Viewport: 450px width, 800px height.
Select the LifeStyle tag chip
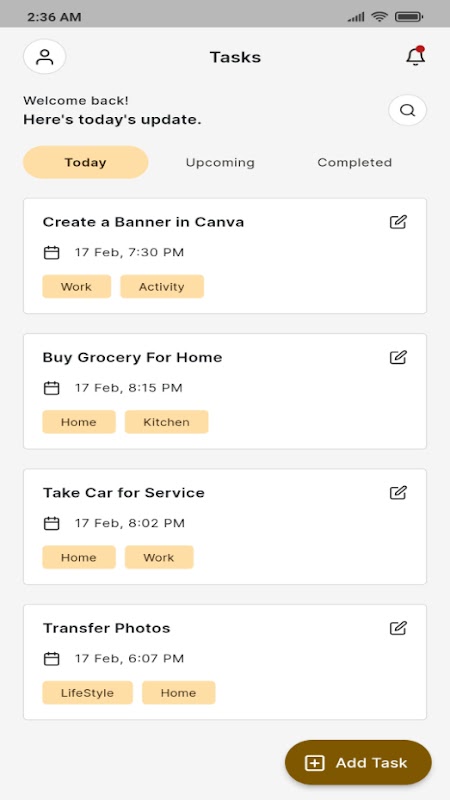[87, 693]
